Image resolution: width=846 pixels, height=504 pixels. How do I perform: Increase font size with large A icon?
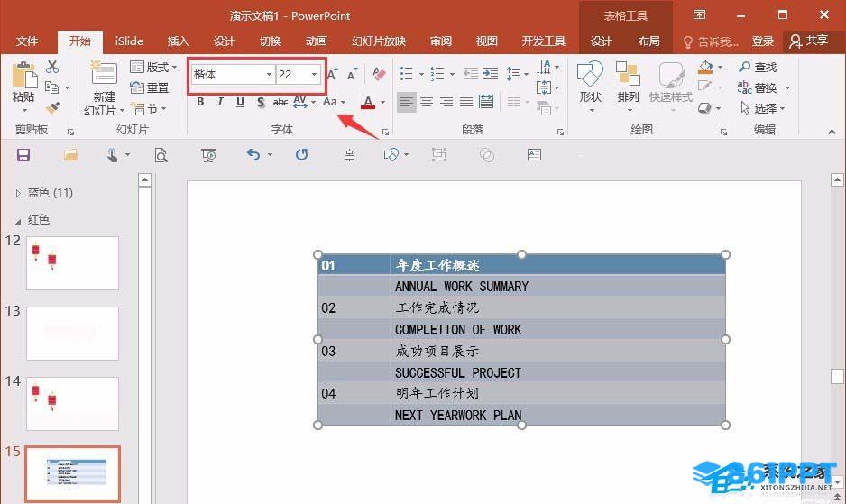coord(332,74)
